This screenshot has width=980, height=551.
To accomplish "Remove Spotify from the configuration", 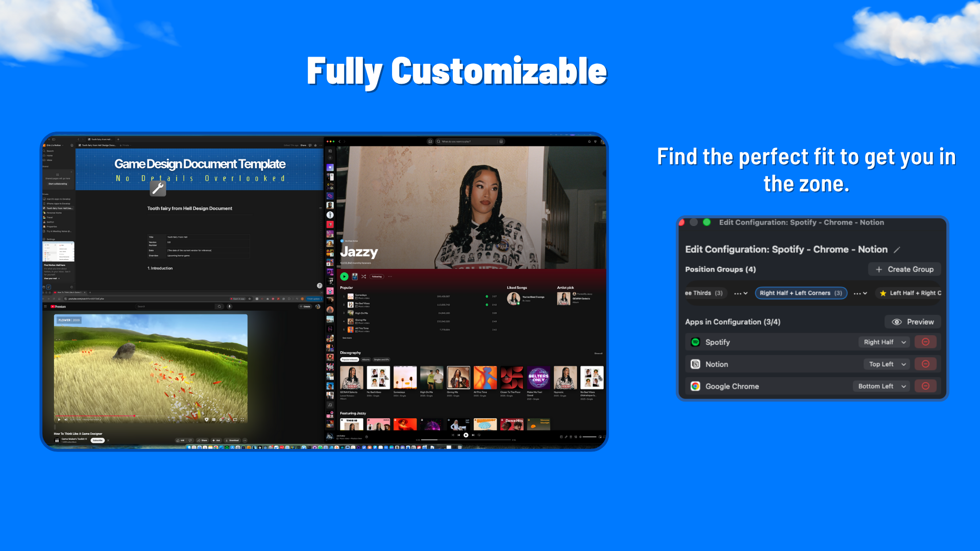I will point(925,342).
